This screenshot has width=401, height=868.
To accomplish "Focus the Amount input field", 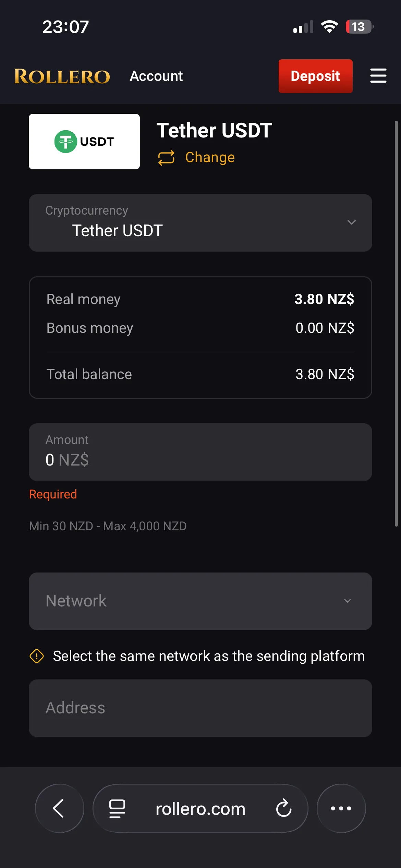I will (x=200, y=452).
